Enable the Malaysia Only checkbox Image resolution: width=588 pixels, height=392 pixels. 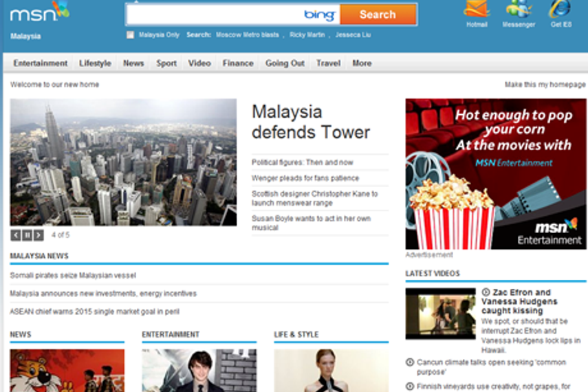pyautogui.click(x=131, y=35)
